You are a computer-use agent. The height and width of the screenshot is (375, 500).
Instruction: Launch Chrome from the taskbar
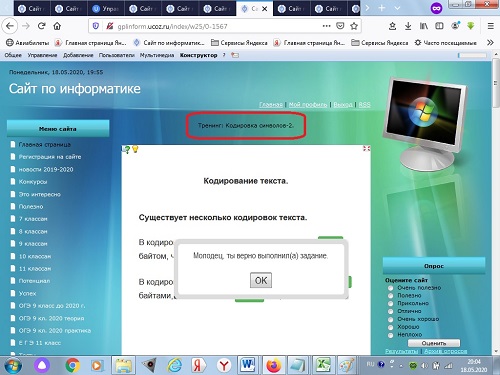point(72,365)
